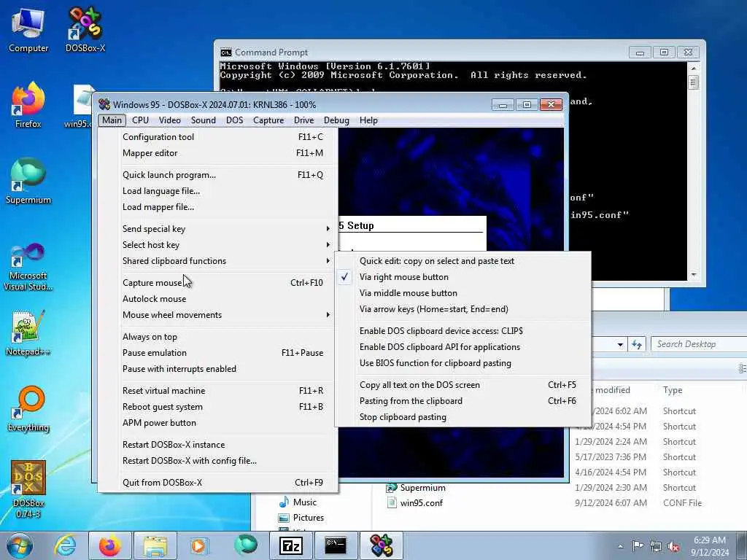This screenshot has height=560, width=747.
Task: Select the Firefox desktop shortcut
Action: tap(28, 105)
